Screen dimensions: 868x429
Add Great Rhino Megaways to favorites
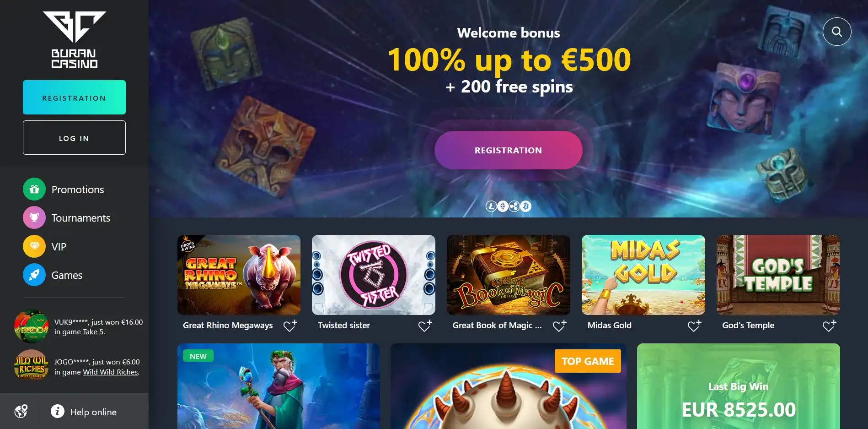tap(290, 326)
